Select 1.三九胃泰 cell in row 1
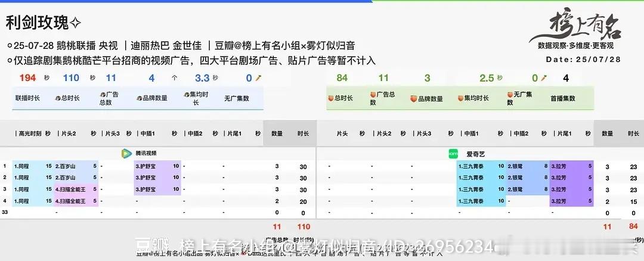This screenshot has height=261, width=644. [482, 166]
